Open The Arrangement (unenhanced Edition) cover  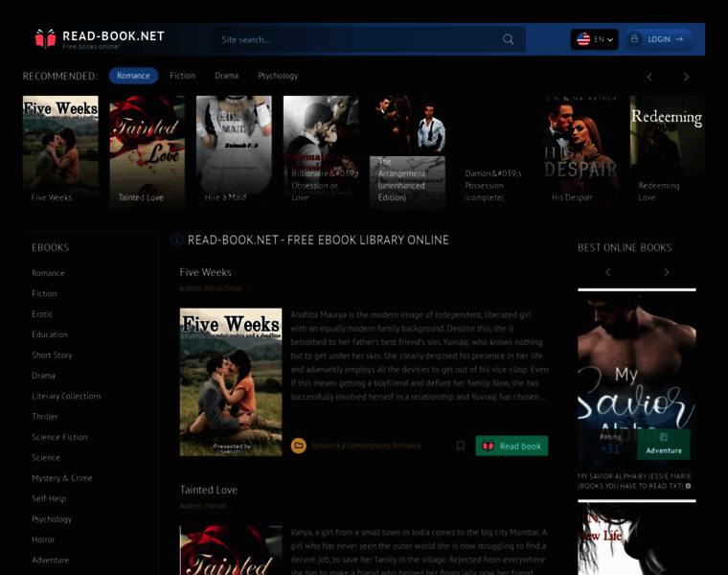[x=407, y=151]
